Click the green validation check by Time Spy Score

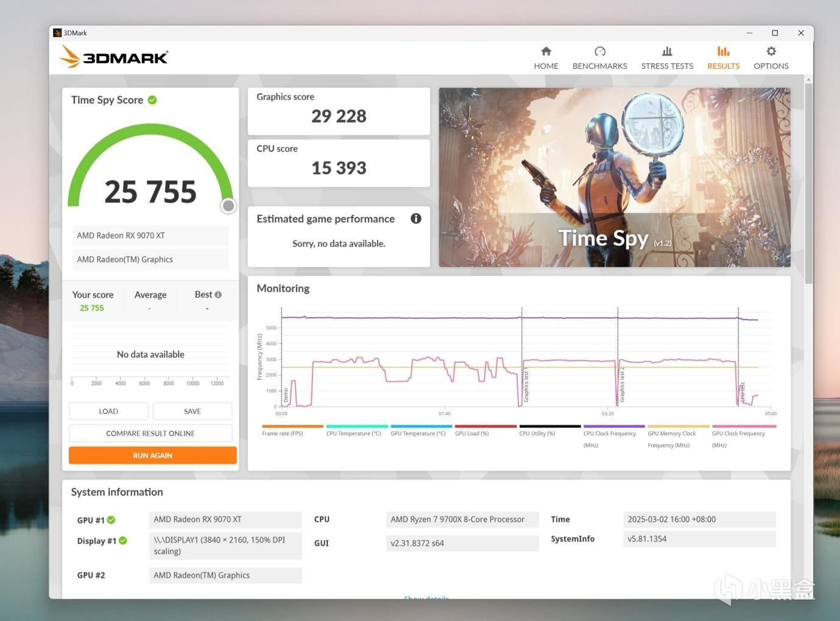152,100
